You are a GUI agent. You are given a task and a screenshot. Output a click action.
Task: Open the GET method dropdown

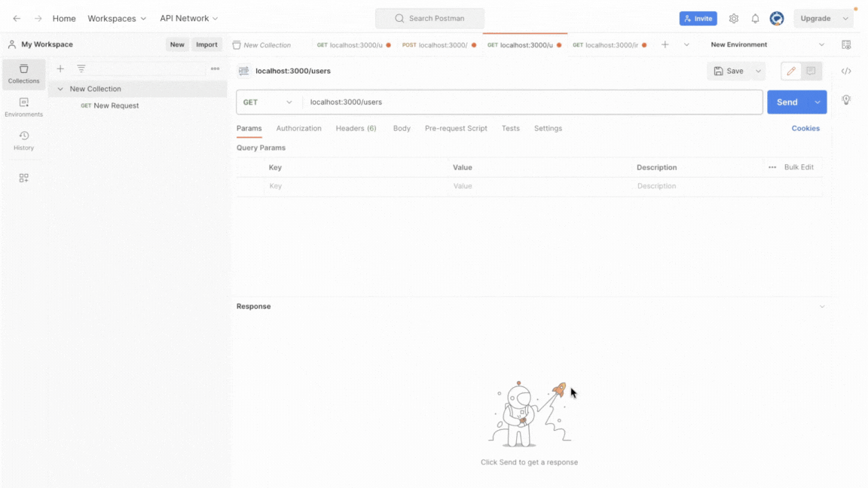point(268,102)
